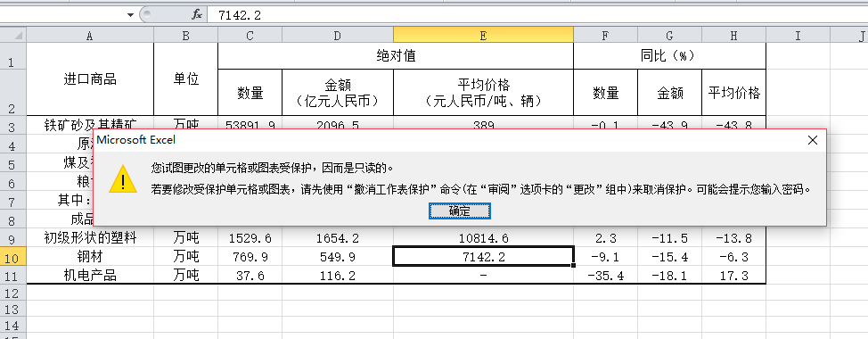Click the 同比（%） merged header cell

tap(670, 56)
